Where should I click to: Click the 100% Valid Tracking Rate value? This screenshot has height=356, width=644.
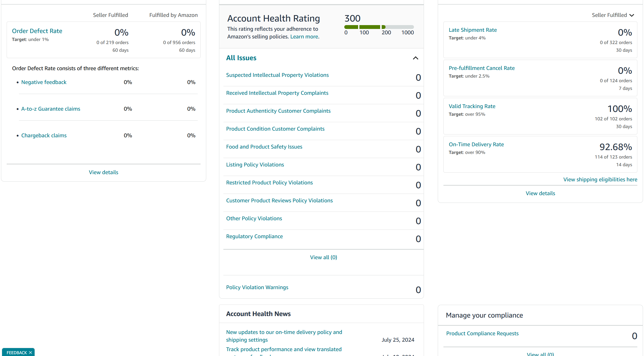click(620, 109)
